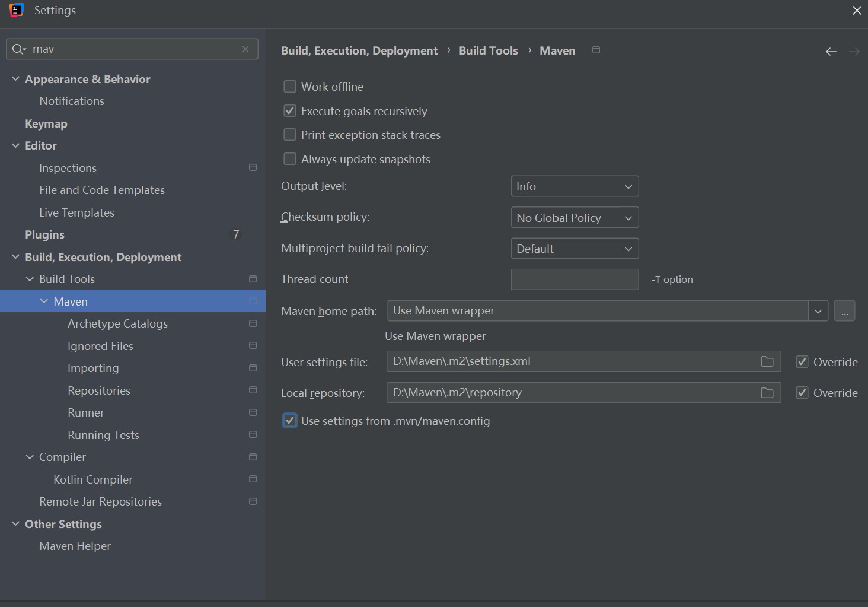Click settings search box containing 'mav'
Screen dimensions: 868x607
pos(132,49)
